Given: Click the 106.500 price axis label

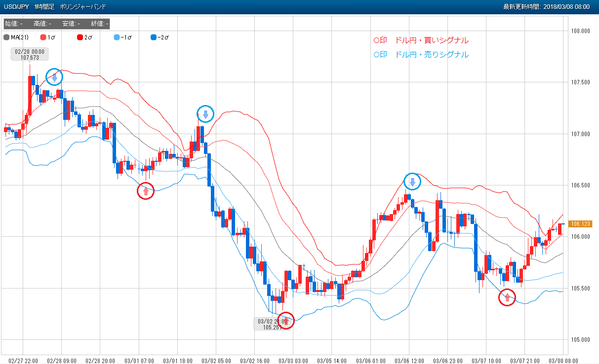Looking at the screenshot, I should (x=580, y=185).
